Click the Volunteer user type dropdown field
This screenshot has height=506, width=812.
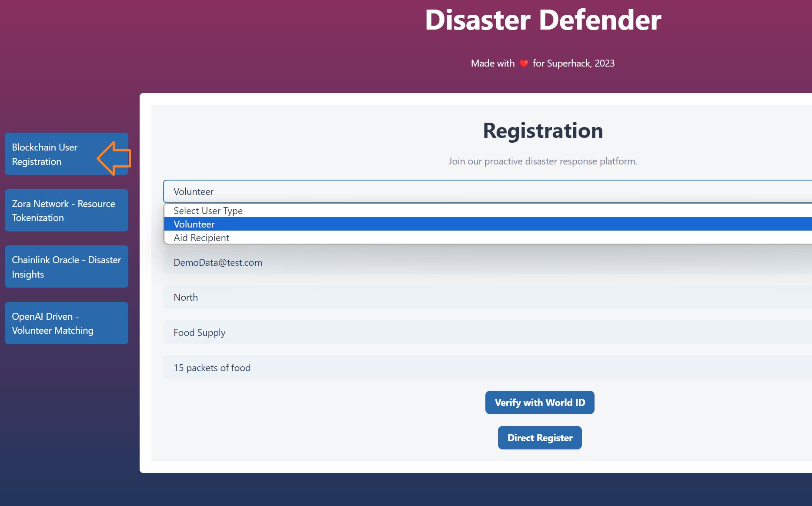(488, 191)
